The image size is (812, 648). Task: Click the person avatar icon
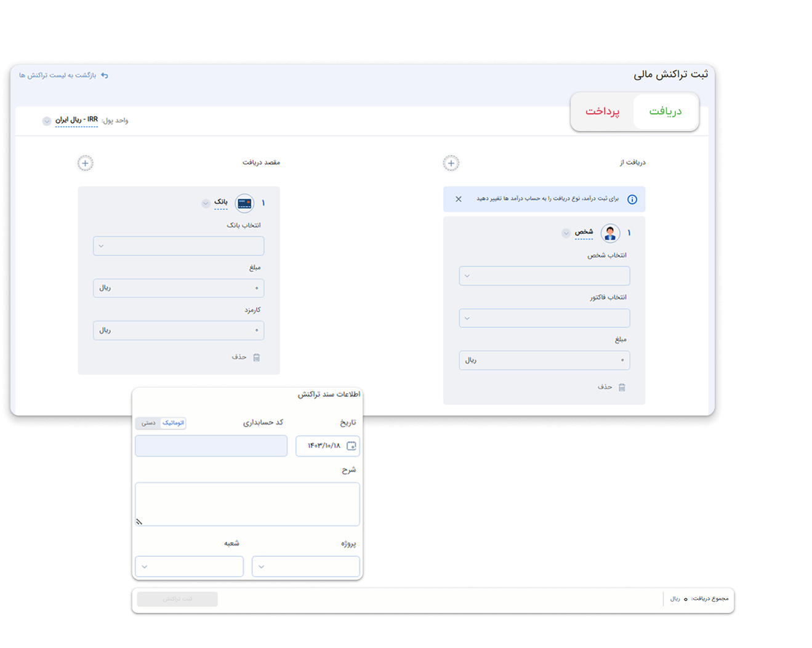pyautogui.click(x=610, y=233)
